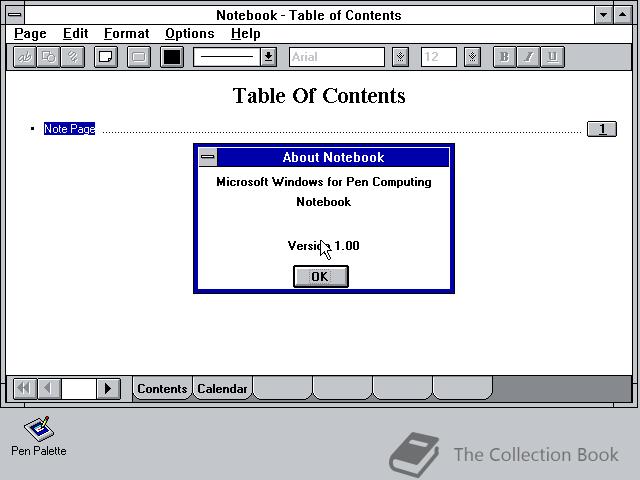Open the font size drop arrow

[472, 57]
